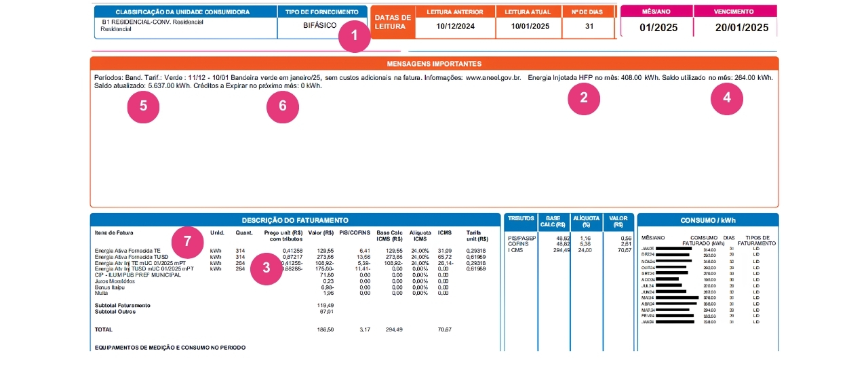
Task: Click the 70,67 ICMS total in TOTAL row
Action: pos(445,329)
